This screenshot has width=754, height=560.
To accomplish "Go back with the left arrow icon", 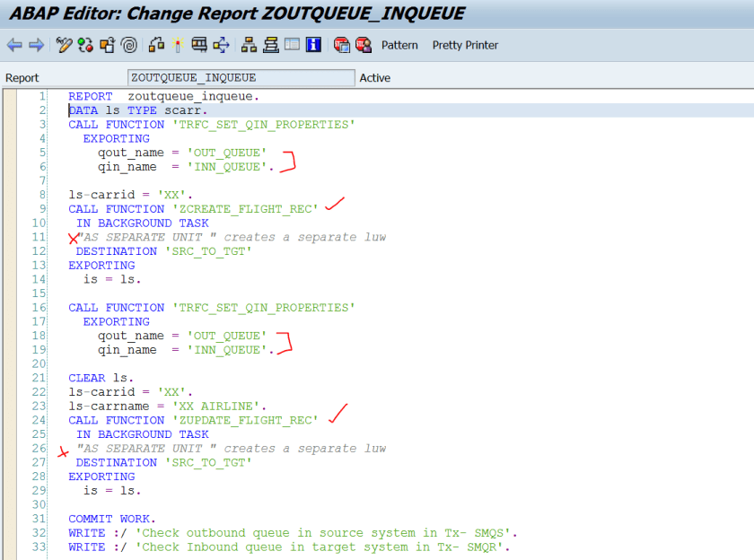I will 14,45.
